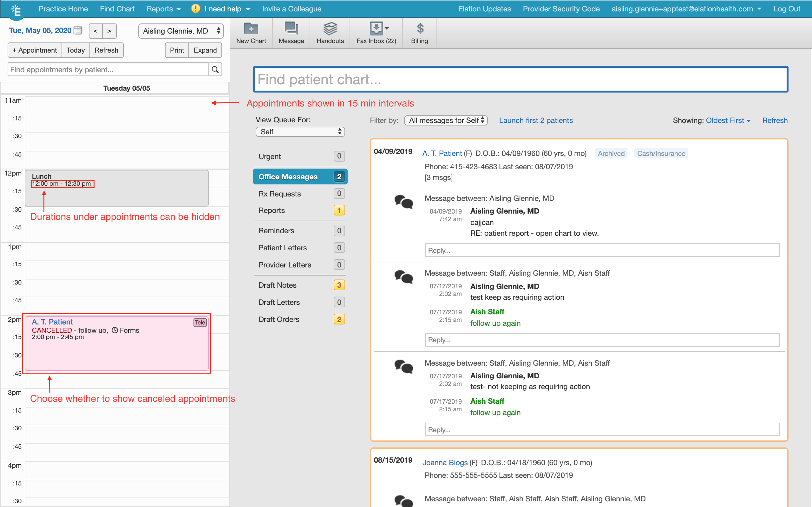812x507 pixels.
Task: Open Invite a Colleague
Action: pos(291,9)
